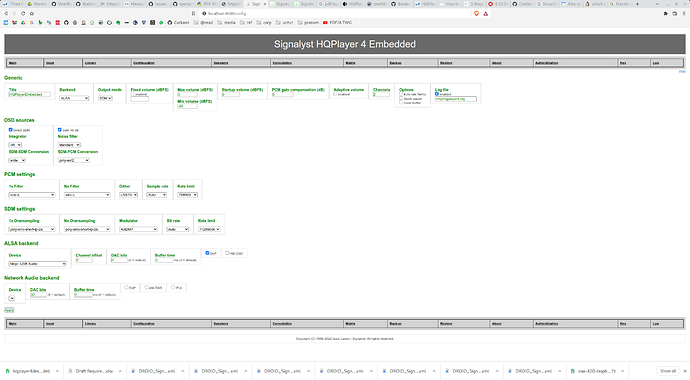Enable the Fixed volume checkbox
The image size is (690, 380).
[133, 94]
